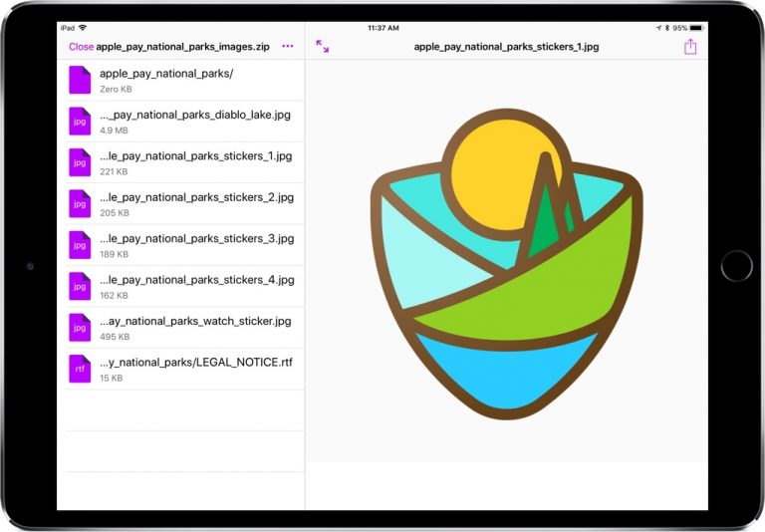
Task: Tap the location arrow in status bar
Action: [x=659, y=28]
